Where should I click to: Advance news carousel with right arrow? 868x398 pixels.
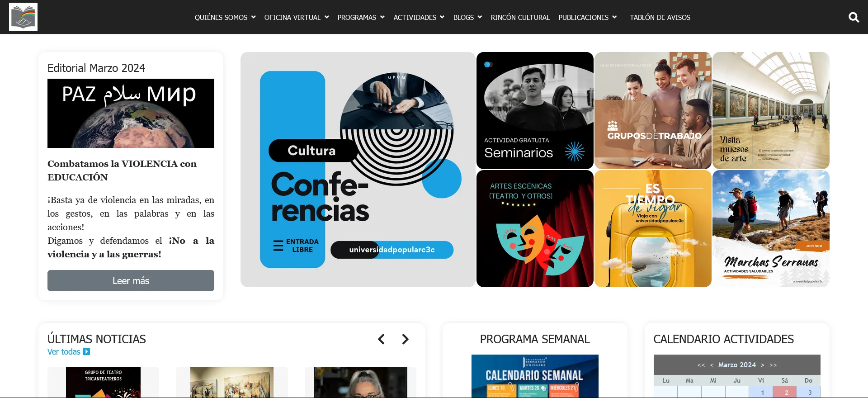pyautogui.click(x=406, y=339)
